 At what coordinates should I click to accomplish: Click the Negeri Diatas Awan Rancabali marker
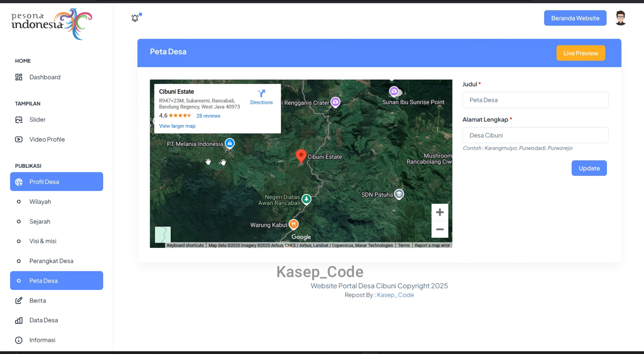pos(306,199)
